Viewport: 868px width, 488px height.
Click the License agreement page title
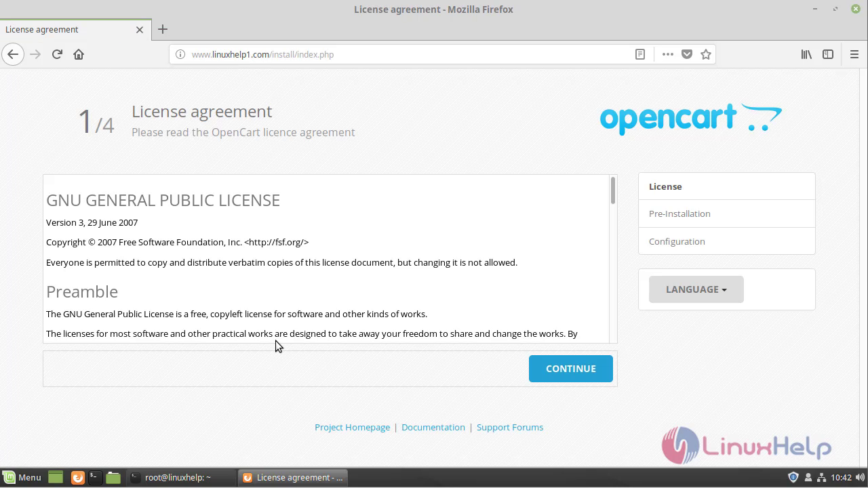(x=201, y=111)
